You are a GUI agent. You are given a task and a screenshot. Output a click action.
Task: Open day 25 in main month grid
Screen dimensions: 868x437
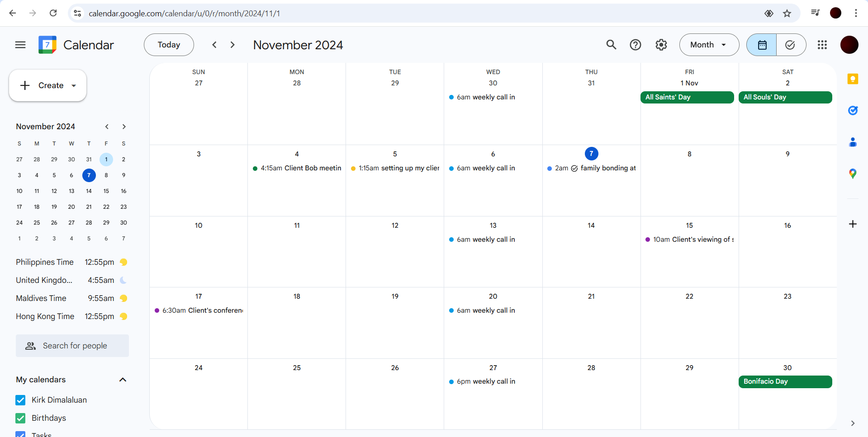[297, 368]
